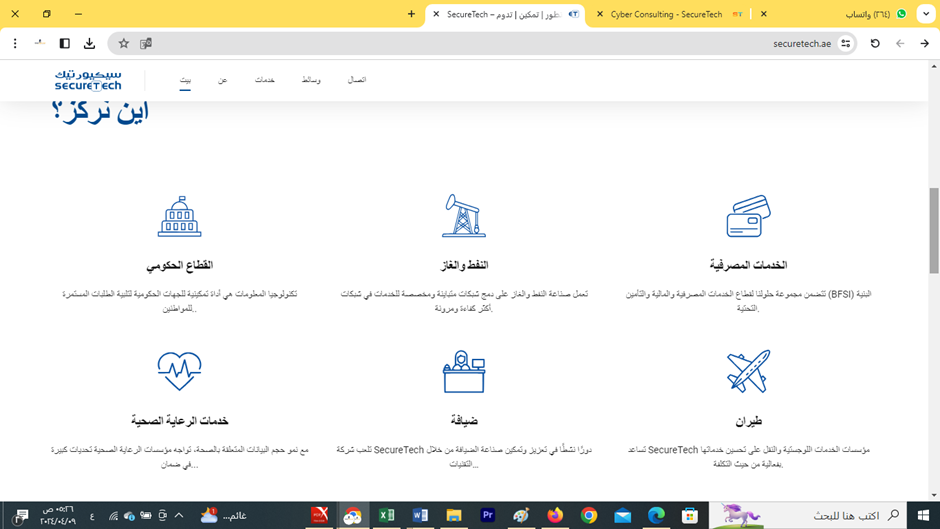Open Microsoft Excel from taskbar
940x529 pixels.
click(x=387, y=515)
